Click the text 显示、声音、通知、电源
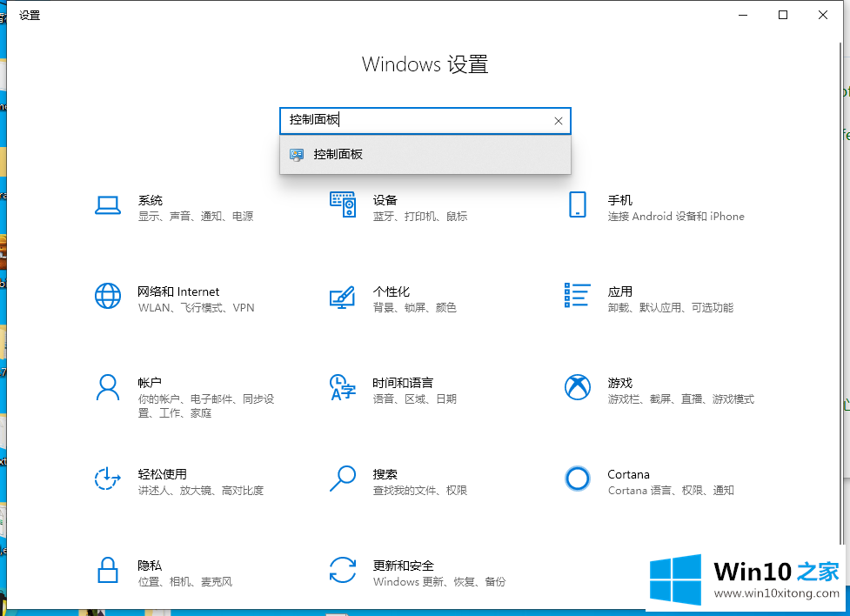Viewport: 850px width, 616px height. (196, 217)
